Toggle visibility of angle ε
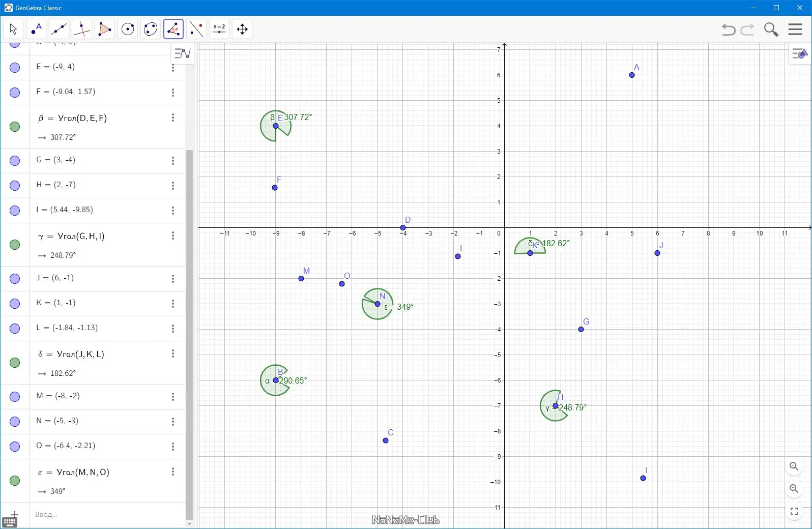Image resolution: width=812 pixels, height=529 pixels. click(15, 481)
